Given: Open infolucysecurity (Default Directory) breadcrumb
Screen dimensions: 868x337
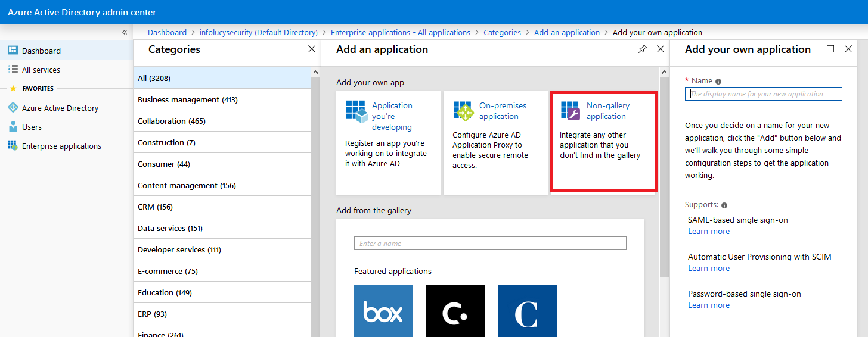Looking at the screenshot, I should coord(259,33).
